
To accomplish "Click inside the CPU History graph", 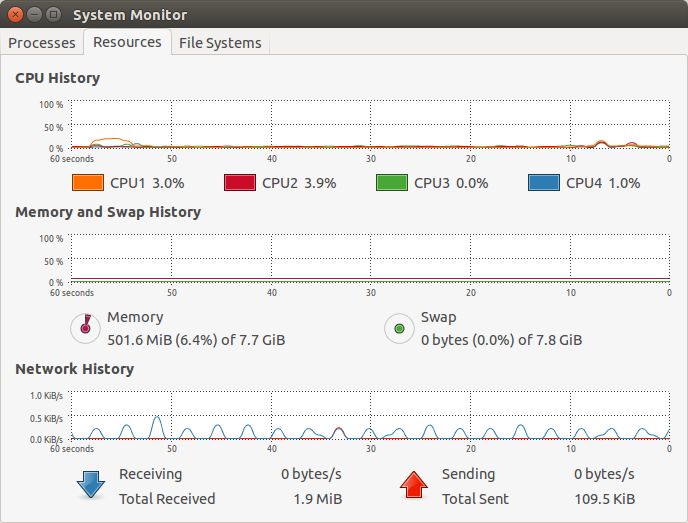I will coord(368,124).
